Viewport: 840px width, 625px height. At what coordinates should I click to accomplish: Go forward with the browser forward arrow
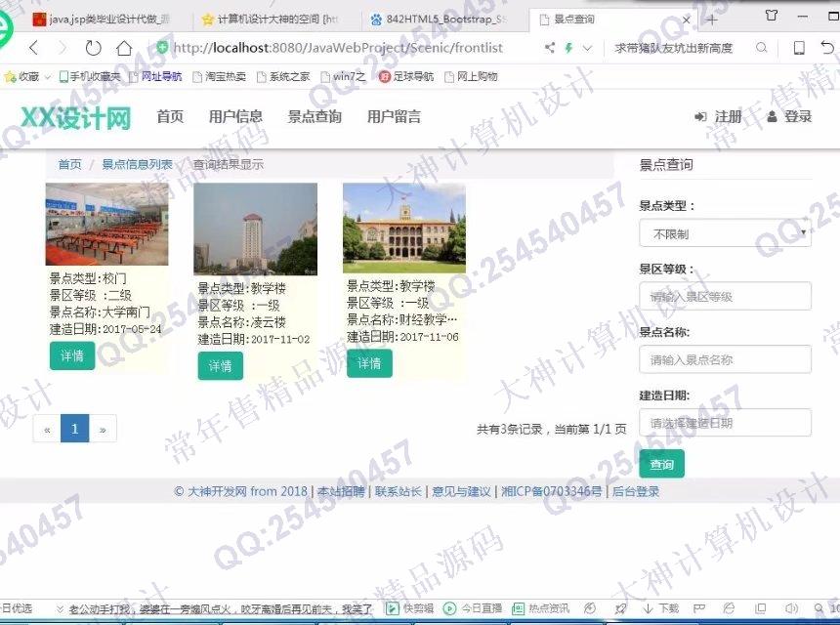pos(63,48)
